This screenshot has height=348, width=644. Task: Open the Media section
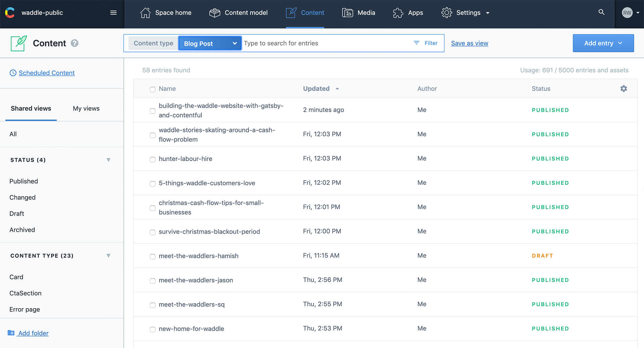(359, 13)
